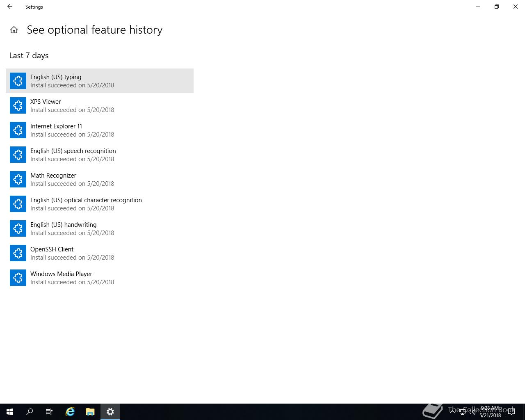This screenshot has width=525, height=420.
Task: Select the 'Windows Media Player' entry
Action: (100, 278)
